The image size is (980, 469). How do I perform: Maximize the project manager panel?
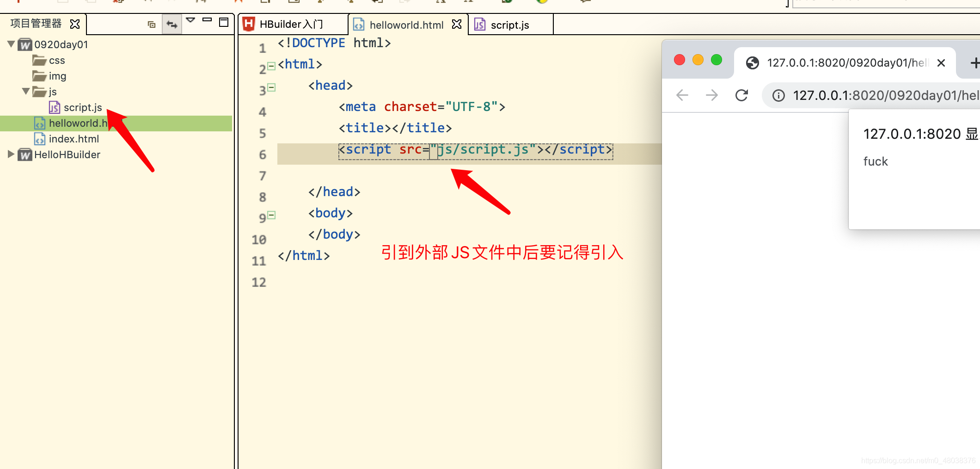point(224,22)
